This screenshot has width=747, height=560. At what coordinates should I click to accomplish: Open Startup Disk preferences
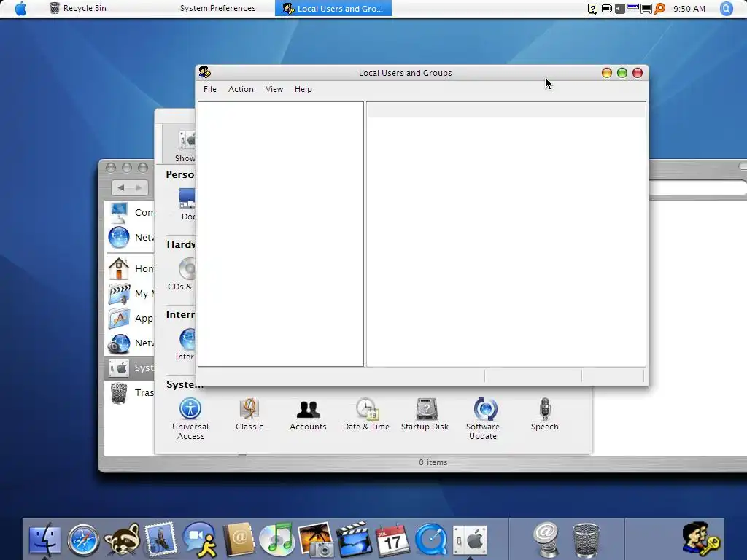[x=425, y=414]
